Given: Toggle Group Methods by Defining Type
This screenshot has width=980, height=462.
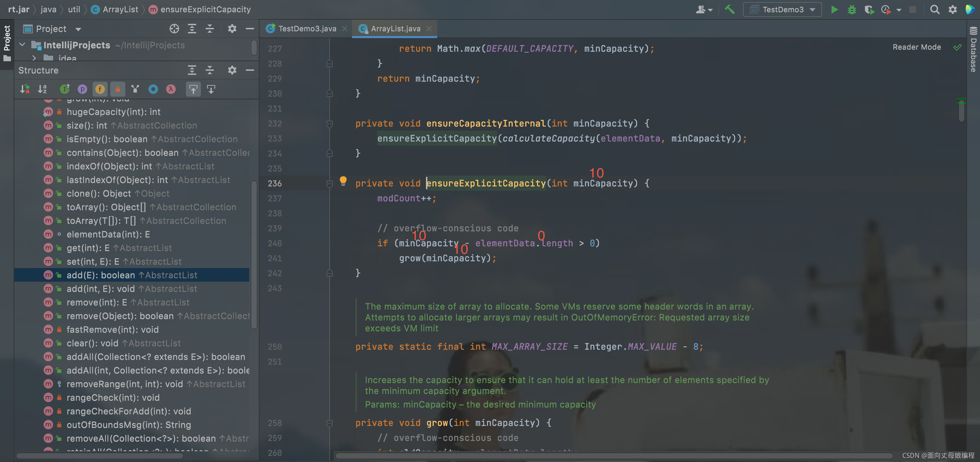Looking at the screenshot, I should [x=135, y=89].
